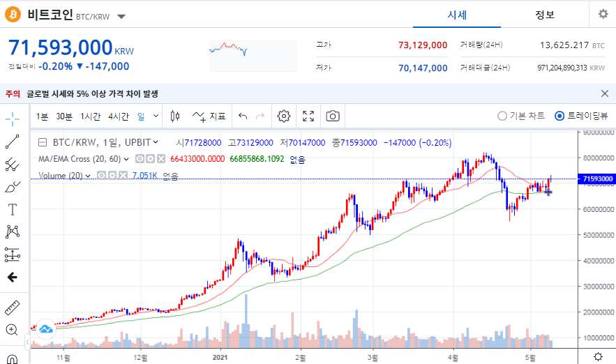Expand the time interval dropdown arrow
The image size is (616, 364).
tap(156, 116)
